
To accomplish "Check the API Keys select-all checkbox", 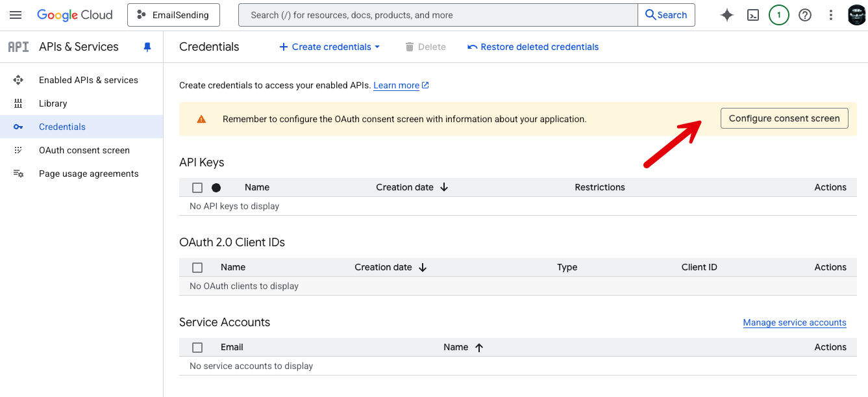I will click(x=197, y=188).
